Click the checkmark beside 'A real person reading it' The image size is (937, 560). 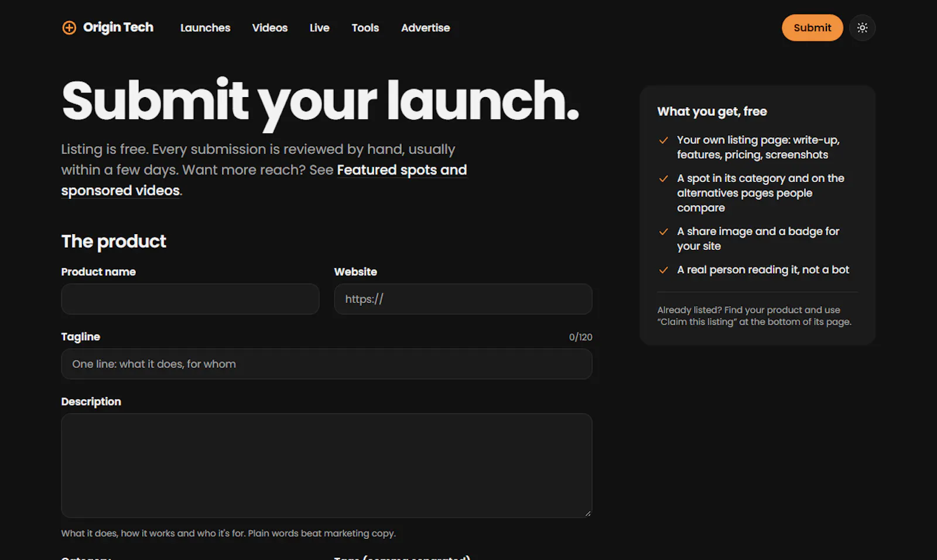[x=664, y=270]
